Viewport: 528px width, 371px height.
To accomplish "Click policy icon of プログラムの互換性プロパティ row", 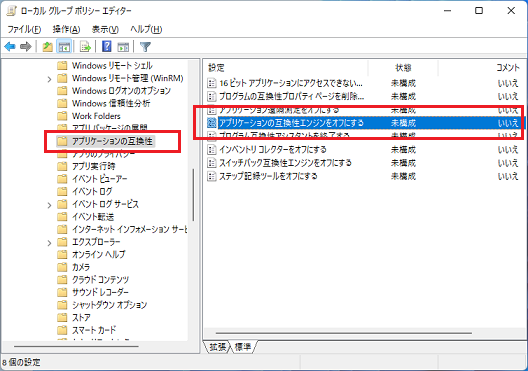I will point(211,96).
